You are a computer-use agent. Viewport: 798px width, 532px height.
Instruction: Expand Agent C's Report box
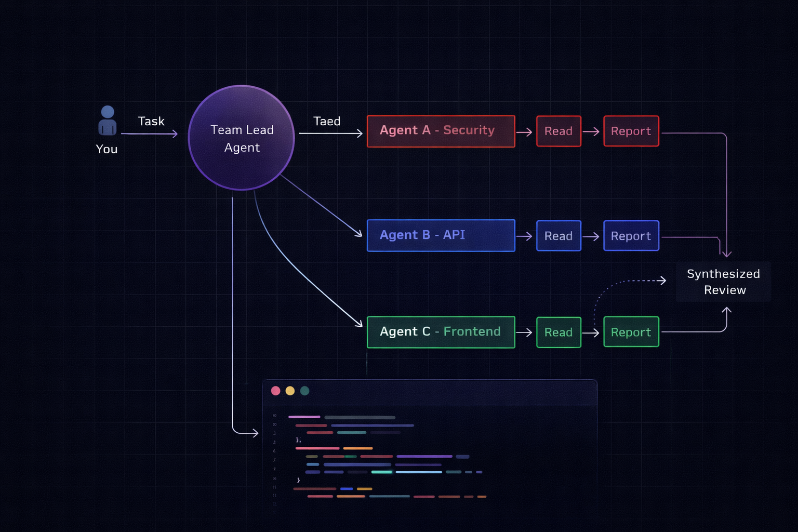point(631,331)
